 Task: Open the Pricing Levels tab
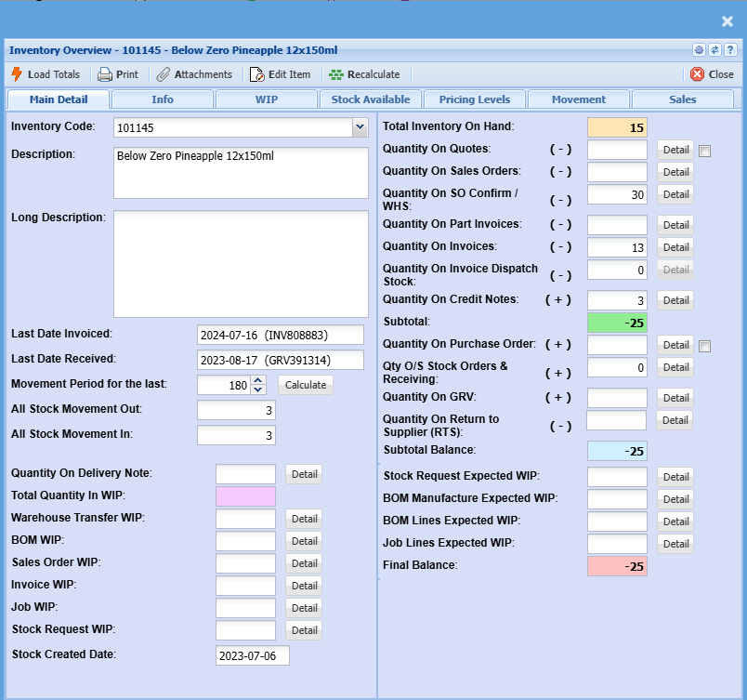(475, 99)
